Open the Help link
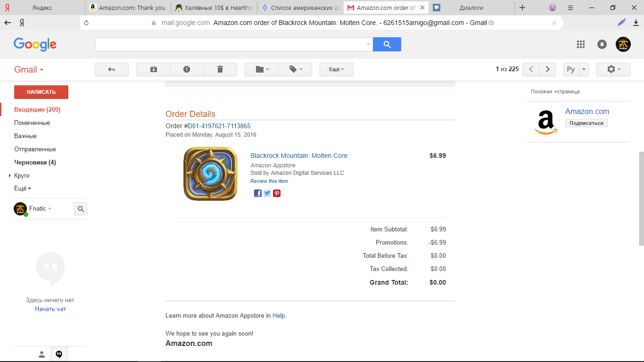 [279, 315]
